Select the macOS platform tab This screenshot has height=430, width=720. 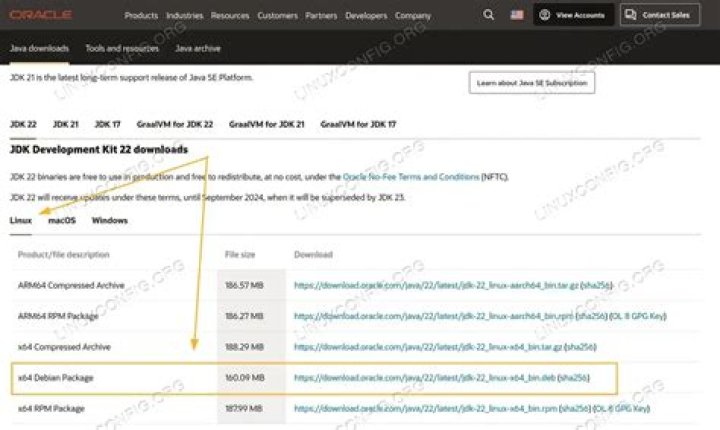click(62, 221)
